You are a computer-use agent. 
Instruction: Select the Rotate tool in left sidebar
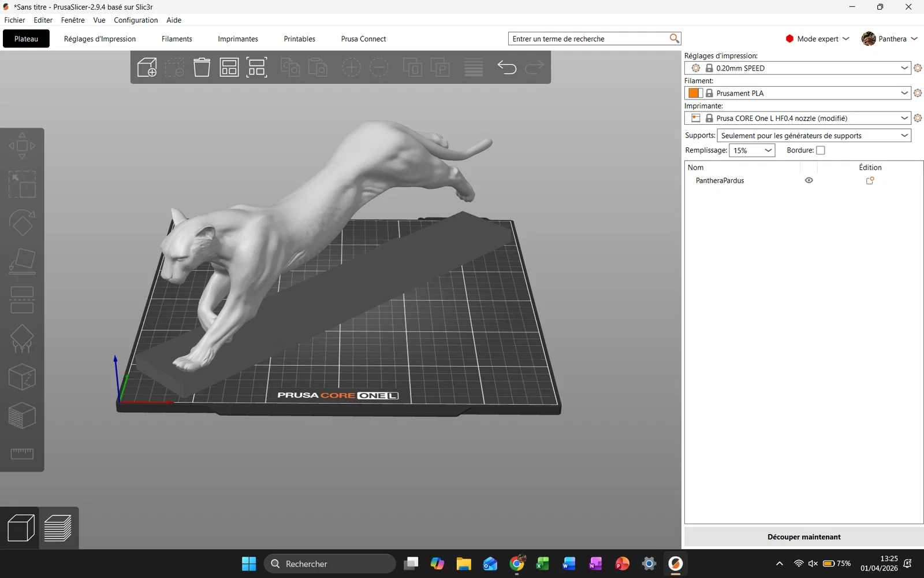[22, 223]
